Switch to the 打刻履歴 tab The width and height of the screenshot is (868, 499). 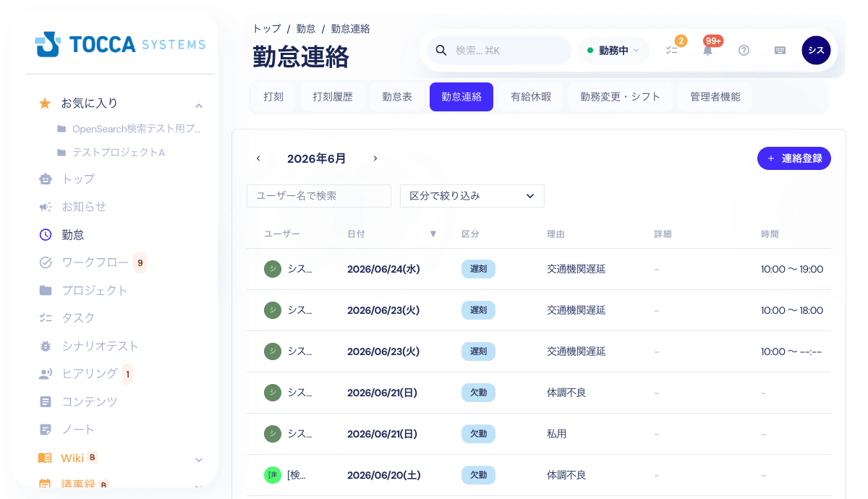[333, 97]
